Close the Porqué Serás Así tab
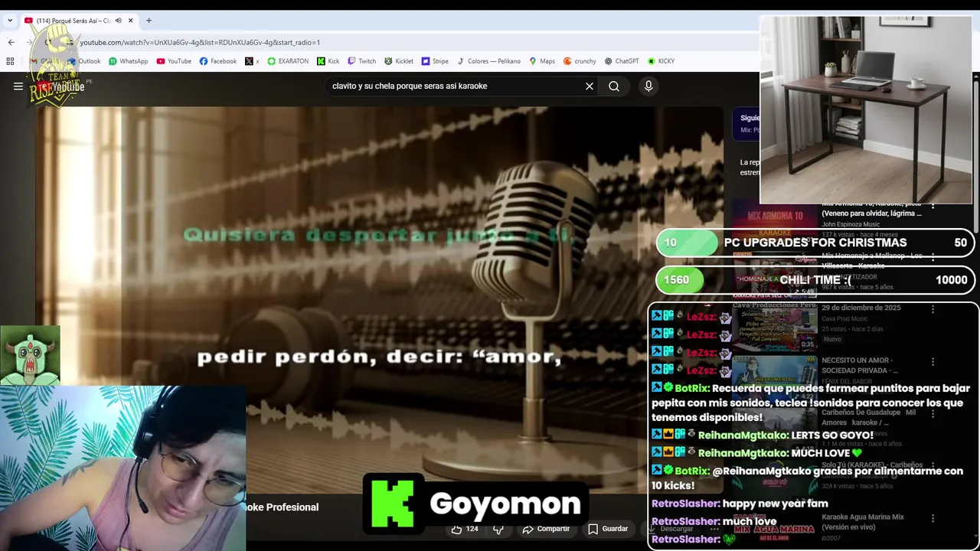 (130, 21)
